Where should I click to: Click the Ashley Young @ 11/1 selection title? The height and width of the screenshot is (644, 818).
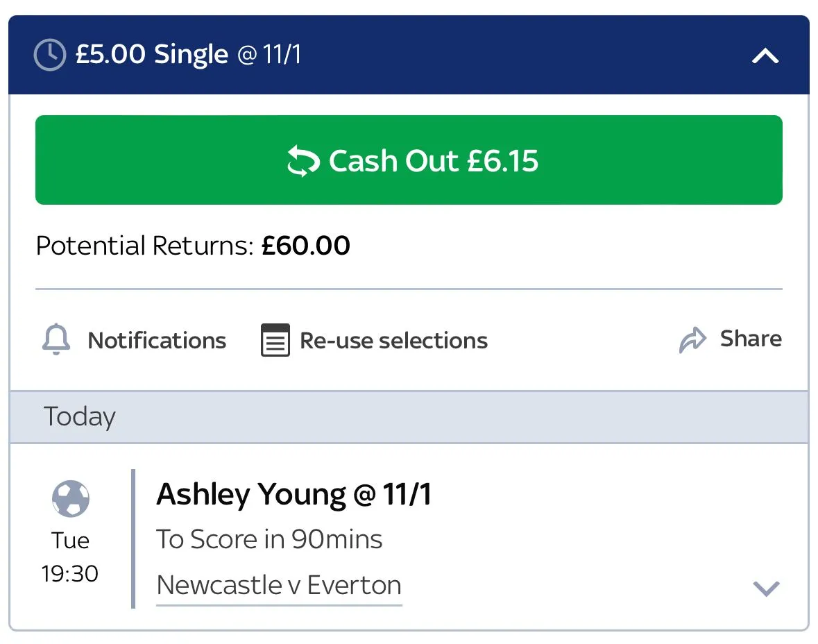(293, 495)
